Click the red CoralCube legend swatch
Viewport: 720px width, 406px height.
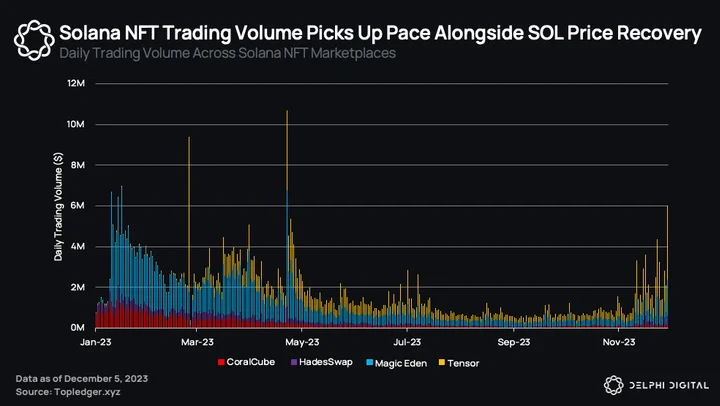click(221, 362)
